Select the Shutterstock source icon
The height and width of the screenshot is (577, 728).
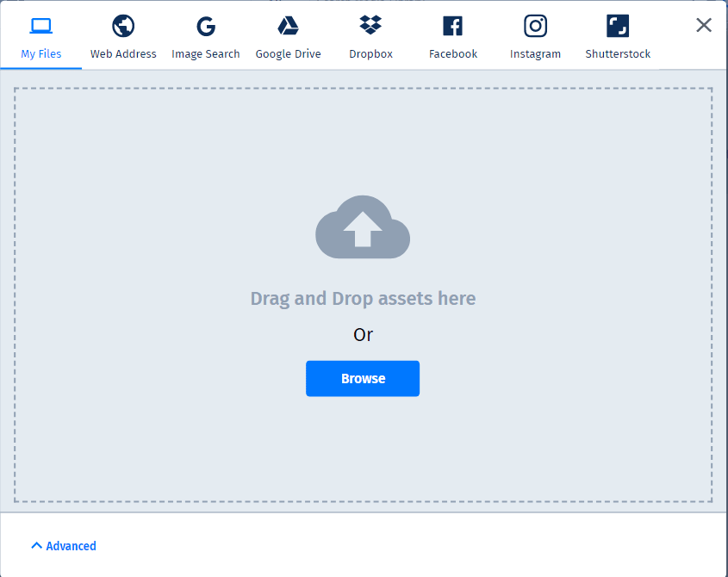click(618, 26)
